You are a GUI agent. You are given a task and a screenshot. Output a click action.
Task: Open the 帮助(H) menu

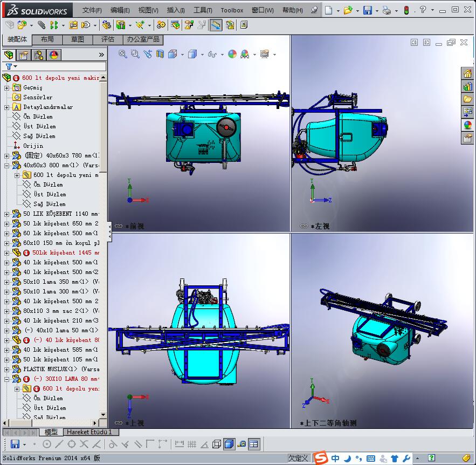292,10
